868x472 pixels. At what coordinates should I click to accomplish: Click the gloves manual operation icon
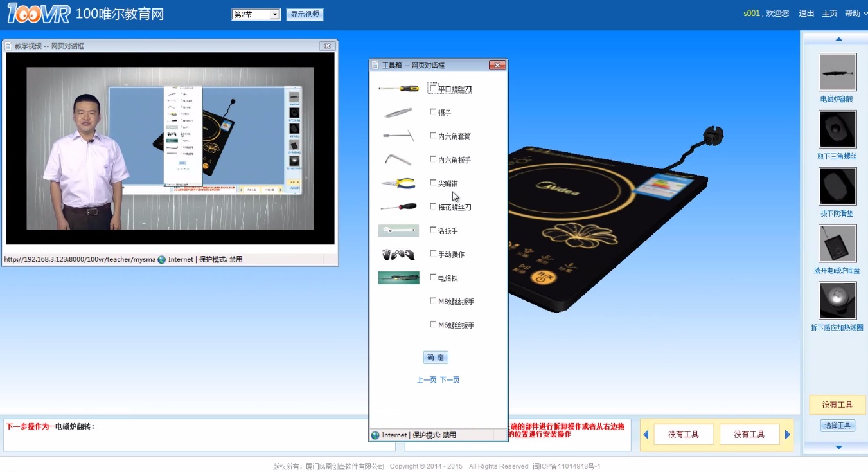click(398, 255)
